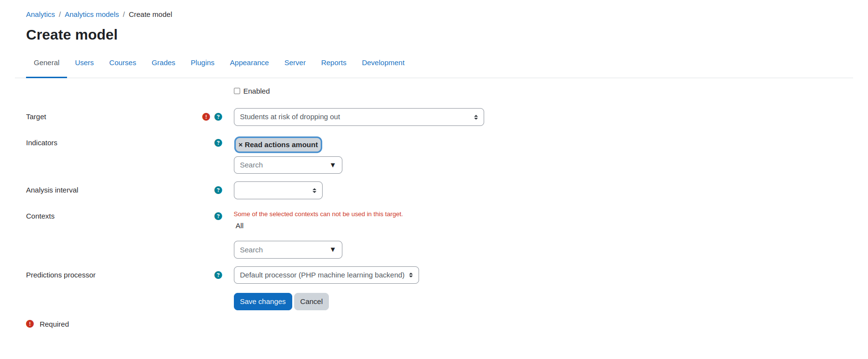
Task: Click the Create model breadcrumb text
Action: click(x=150, y=14)
